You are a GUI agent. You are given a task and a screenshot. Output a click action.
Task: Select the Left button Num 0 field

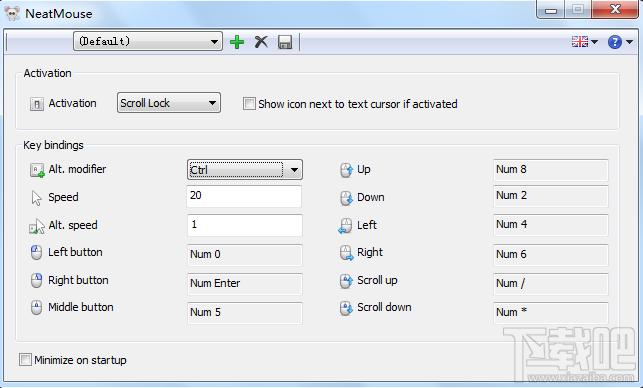(x=244, y=255)
